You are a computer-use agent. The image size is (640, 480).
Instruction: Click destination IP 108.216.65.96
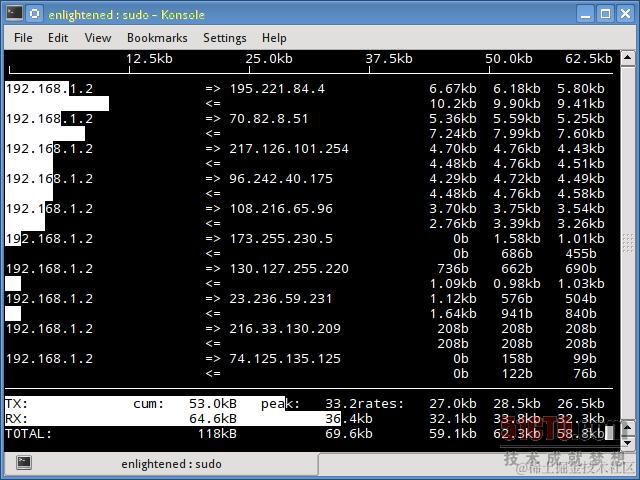coord(281,209)
